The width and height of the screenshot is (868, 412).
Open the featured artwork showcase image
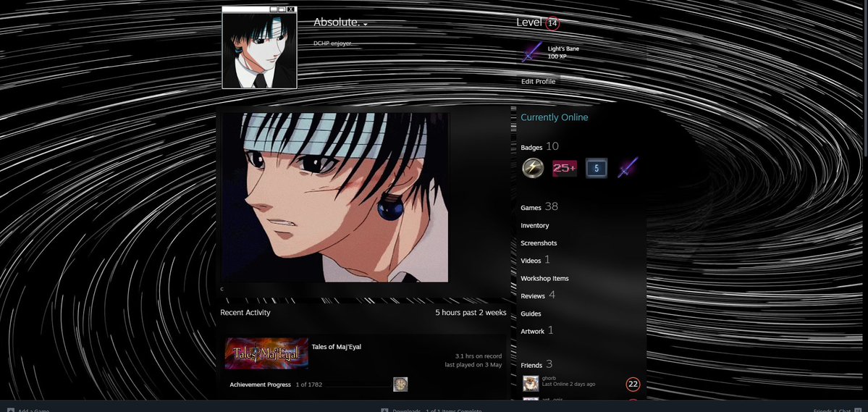335,198
